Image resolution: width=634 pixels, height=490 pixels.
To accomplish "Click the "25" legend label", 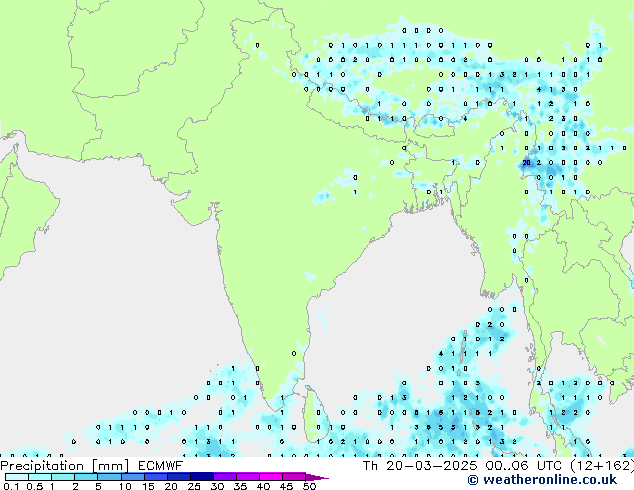I will pos(194,486).
